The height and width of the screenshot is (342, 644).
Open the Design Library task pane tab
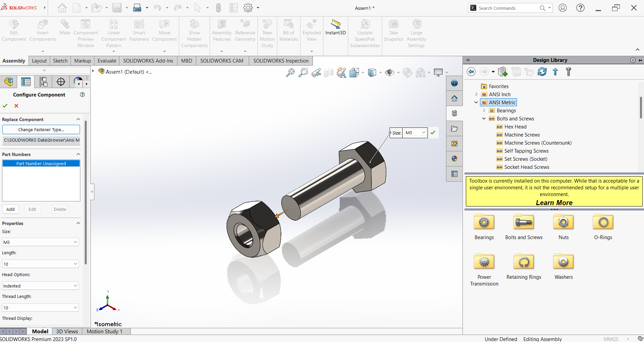(454, 113)
